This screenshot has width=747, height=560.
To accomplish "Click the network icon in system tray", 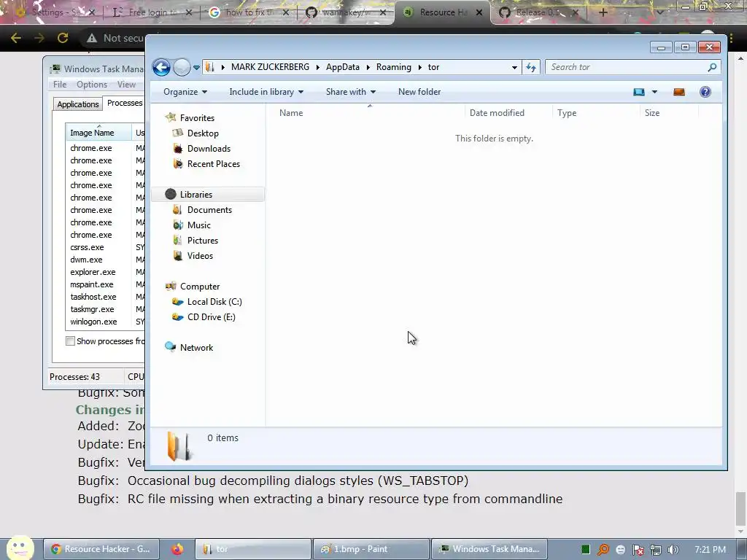I will (656, 550).
